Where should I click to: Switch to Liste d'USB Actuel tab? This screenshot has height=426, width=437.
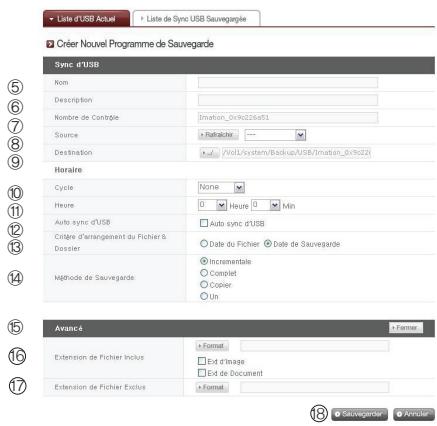pos(86,19)
